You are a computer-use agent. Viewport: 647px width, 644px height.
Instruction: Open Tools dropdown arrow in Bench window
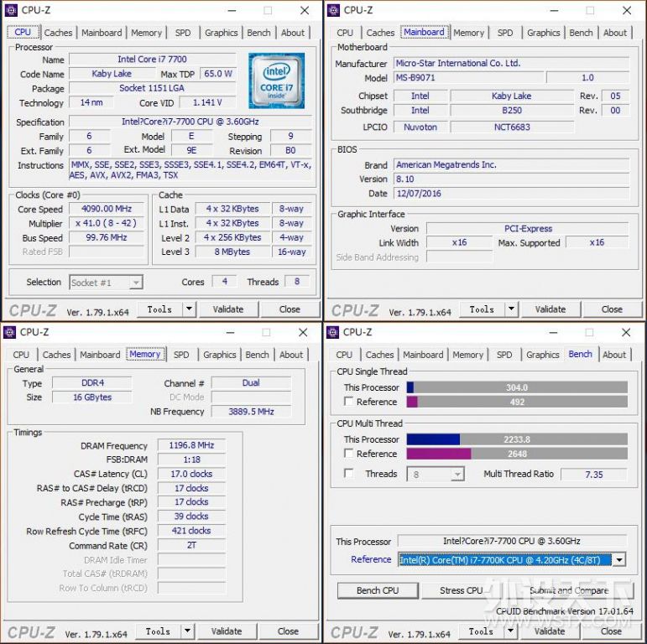tap(511, 631)
